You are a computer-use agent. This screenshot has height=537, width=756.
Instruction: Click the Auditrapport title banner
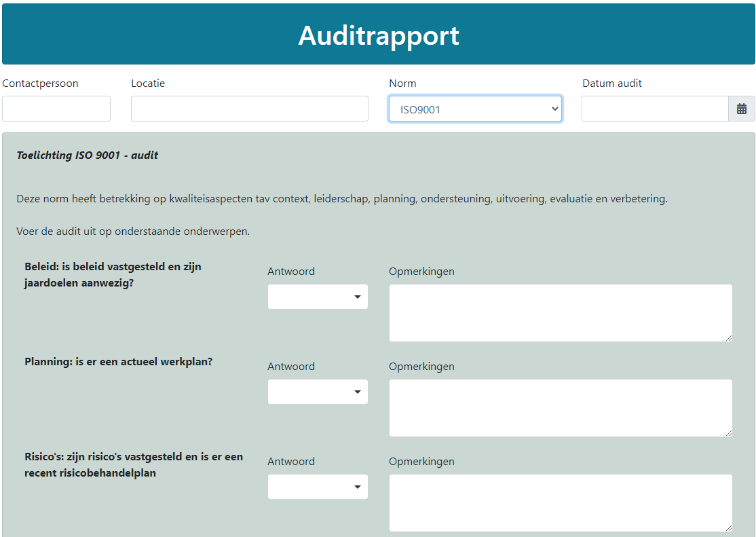[378, 34]
